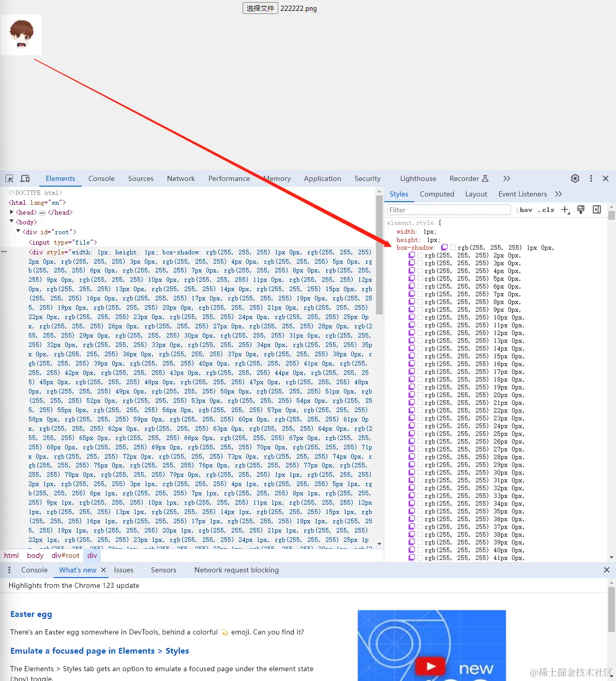Toggle the computed styles sidebar icon

(597, 209)
